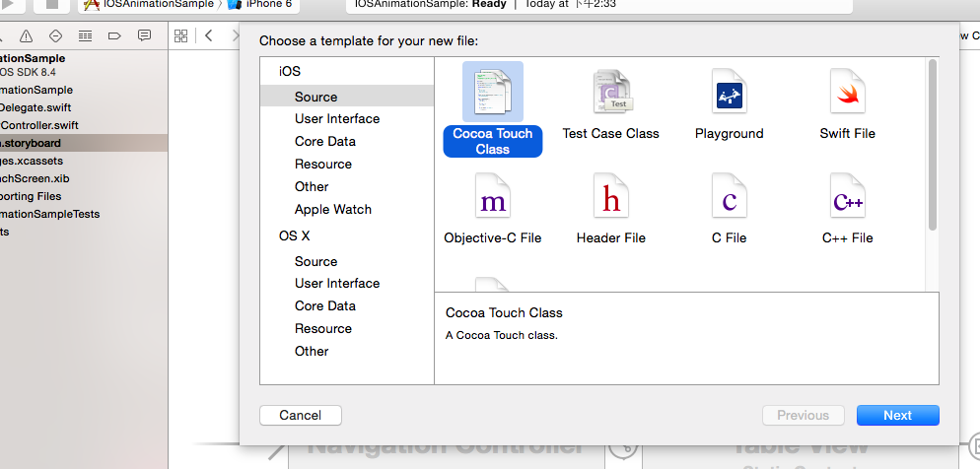
Task: Switch to the test navigator diamond icon
Action: coord(55,36)
